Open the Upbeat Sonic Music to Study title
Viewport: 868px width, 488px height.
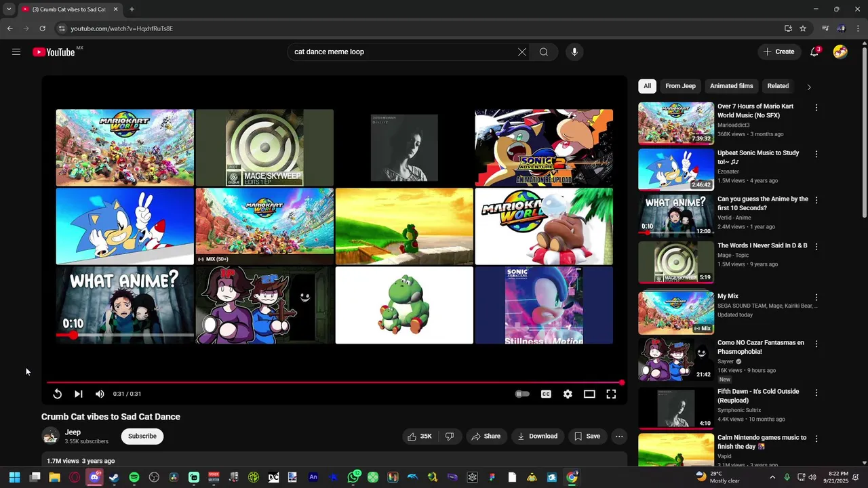pos(758,157)
